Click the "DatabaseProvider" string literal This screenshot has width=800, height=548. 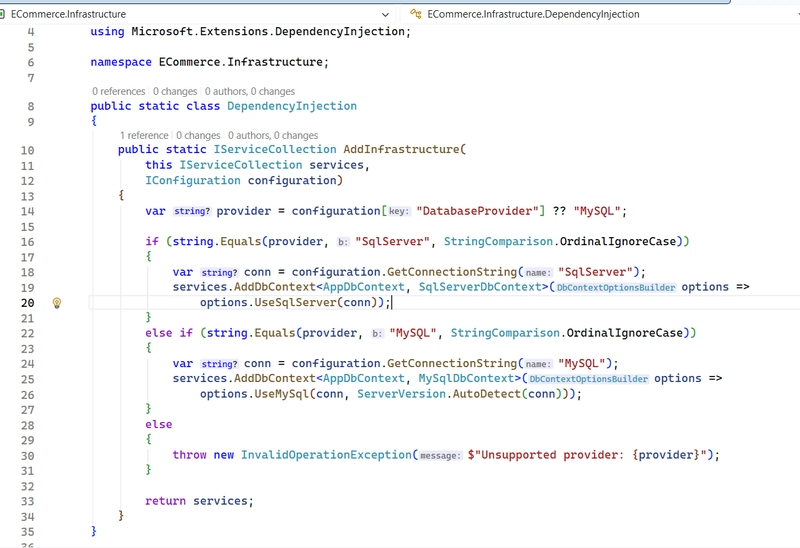pyautogui.click(x=477, y=211)
